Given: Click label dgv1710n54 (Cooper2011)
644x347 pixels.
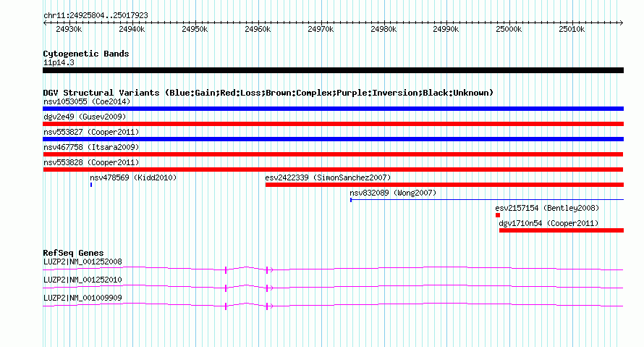Looking at the screenshot, I should coord(548,223).
